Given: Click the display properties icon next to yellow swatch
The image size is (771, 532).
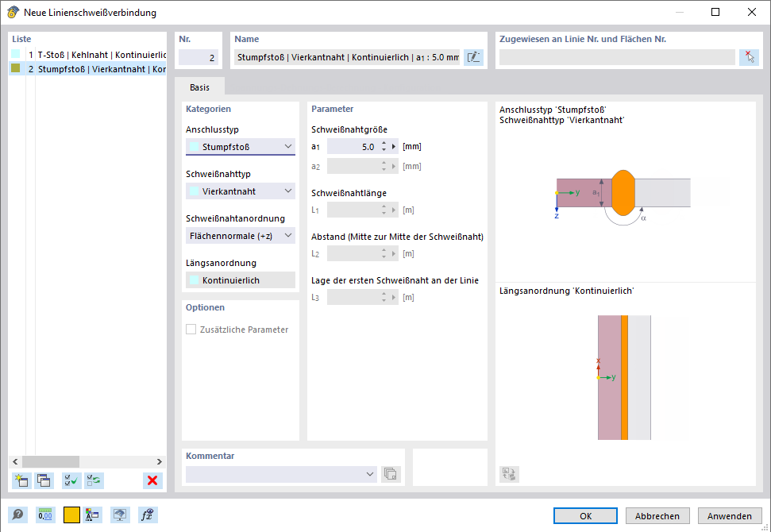Looking at the screenshot, I should (92, 515).
